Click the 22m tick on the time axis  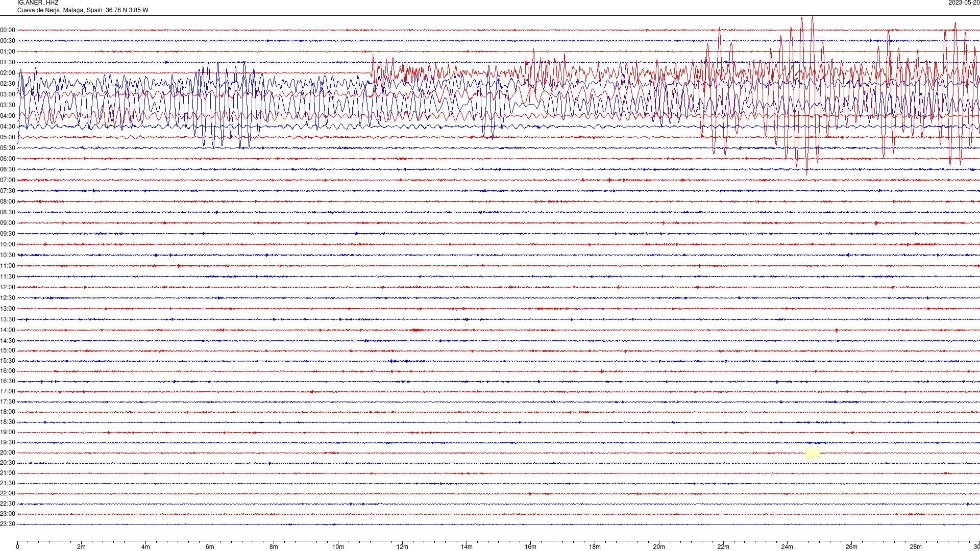click(723, 547)
